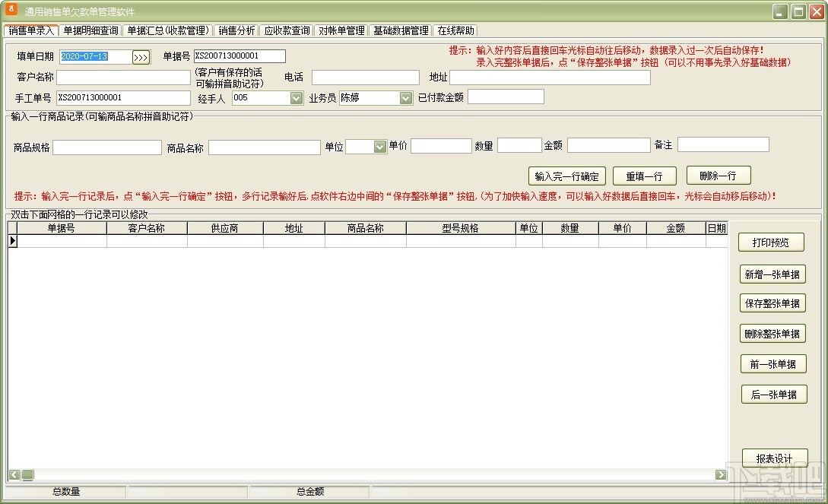This screenshot has height=504, width=828.
Task: Switch to the 单据汇总(收款管理) tab
Action: (x=168, y=30)
